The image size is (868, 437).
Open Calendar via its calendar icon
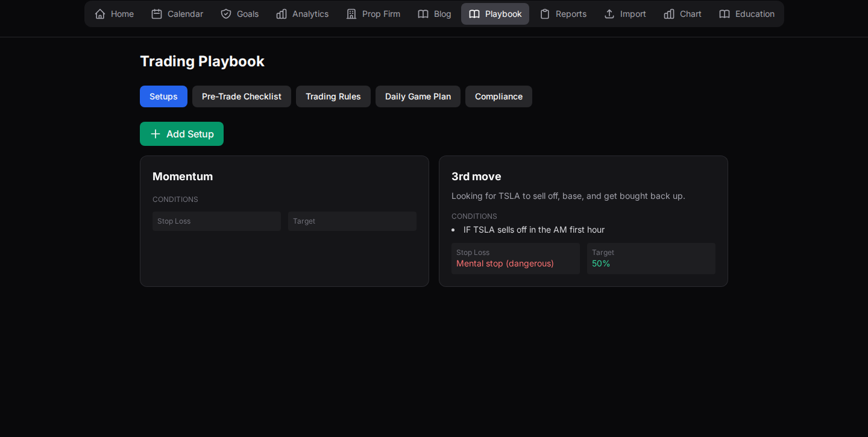point(157,14)
